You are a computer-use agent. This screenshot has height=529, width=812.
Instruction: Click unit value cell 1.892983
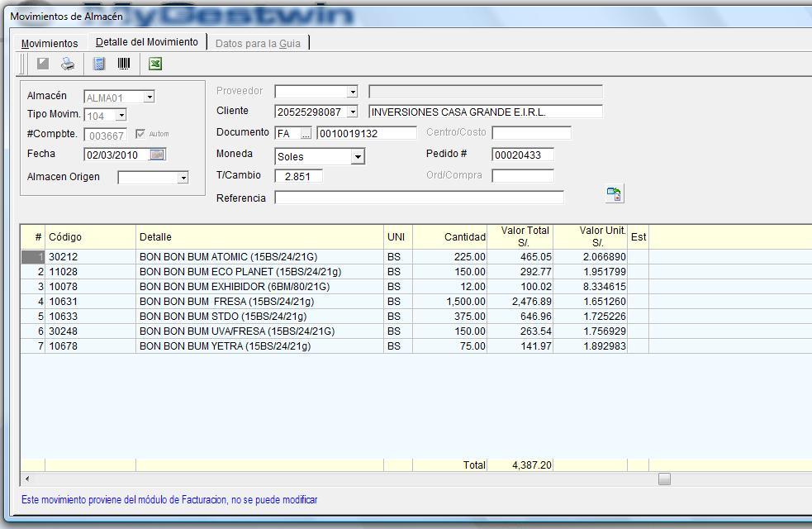click(x=591, y=346)
